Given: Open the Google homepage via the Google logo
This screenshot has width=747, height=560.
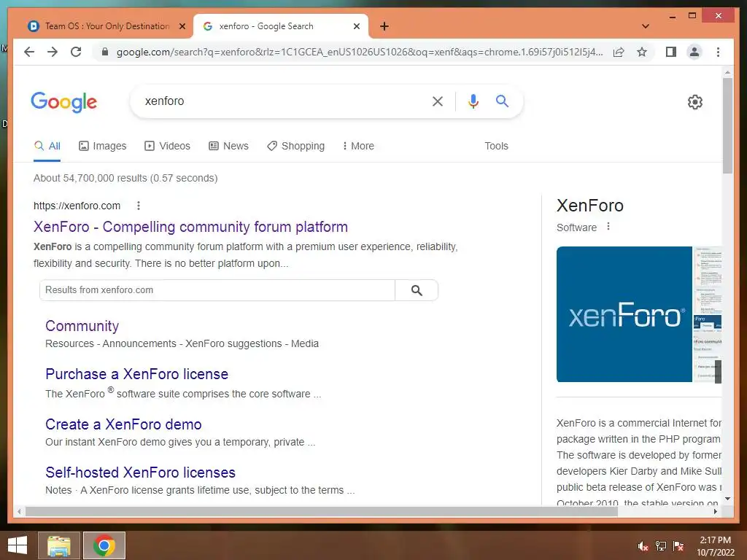Looking at the screenshot, I should click(64, 102).
